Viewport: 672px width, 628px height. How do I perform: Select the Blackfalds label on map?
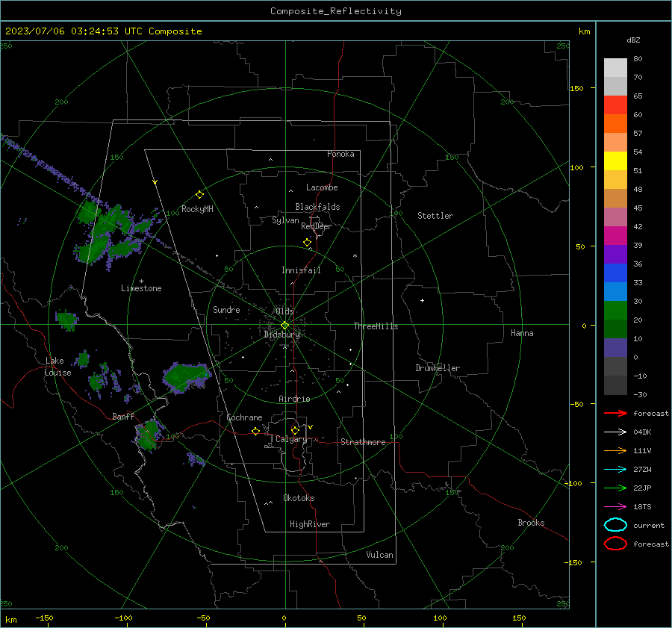coord(317,207)
